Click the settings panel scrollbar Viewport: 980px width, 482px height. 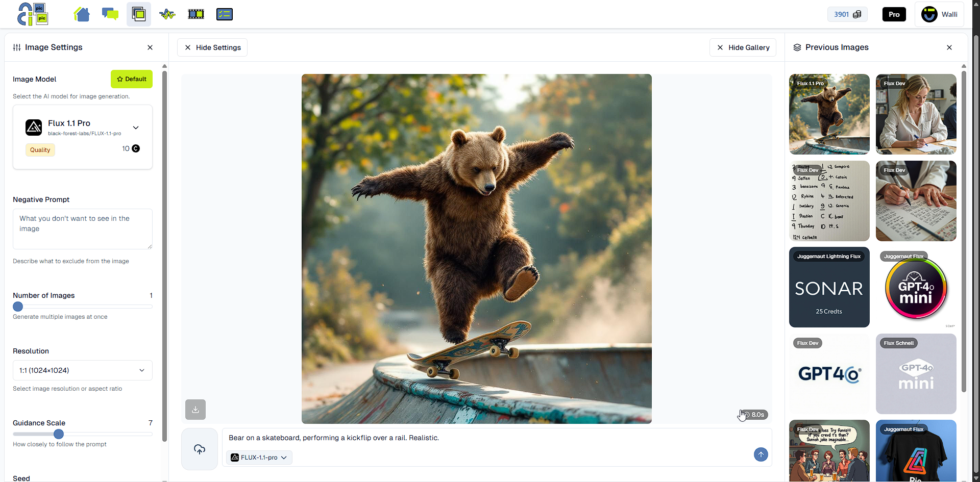[x=164, y=255]
